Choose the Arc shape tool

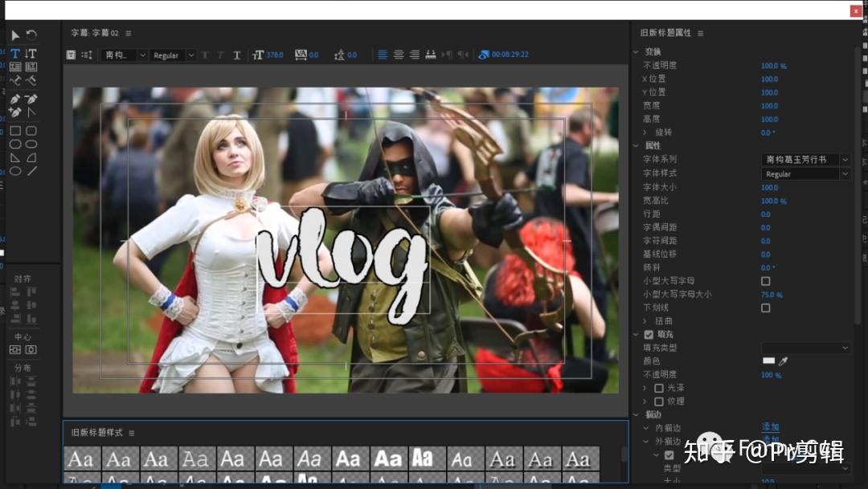click(31, 157)
